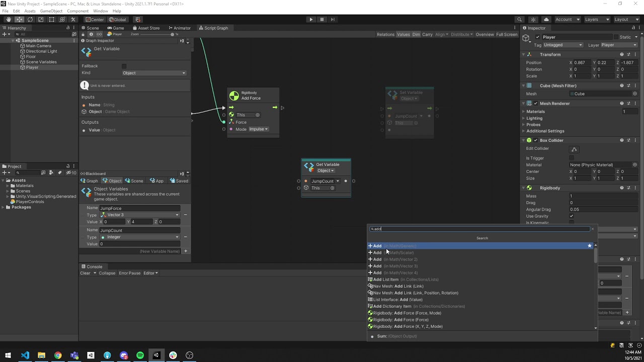Click the Play button

point(311,20)
